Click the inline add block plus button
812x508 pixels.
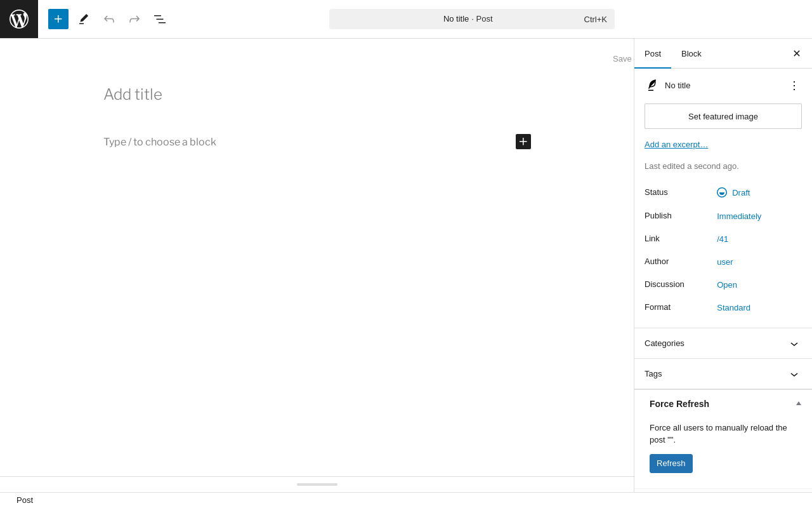(x=523, y=142)
